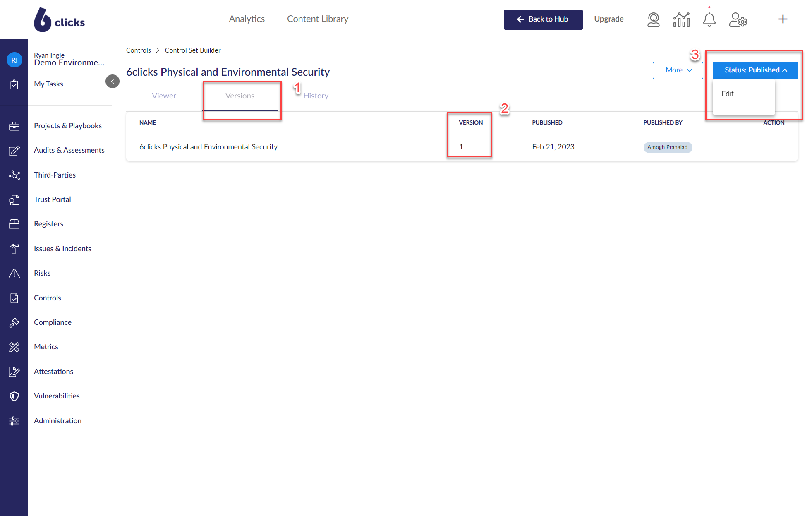Switch to the Viewer tab
Viewport: 812px width, 516px height.
(164, 96)
